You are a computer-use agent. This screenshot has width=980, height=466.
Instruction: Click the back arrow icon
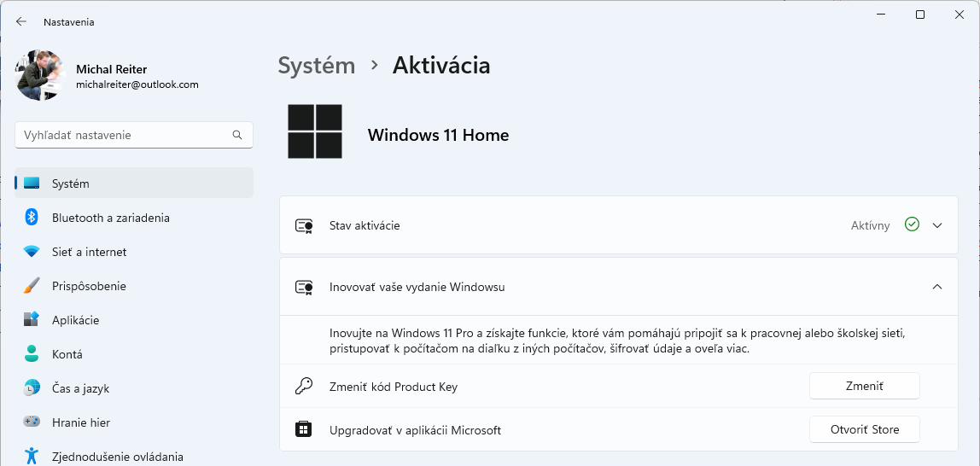[21, 22]
